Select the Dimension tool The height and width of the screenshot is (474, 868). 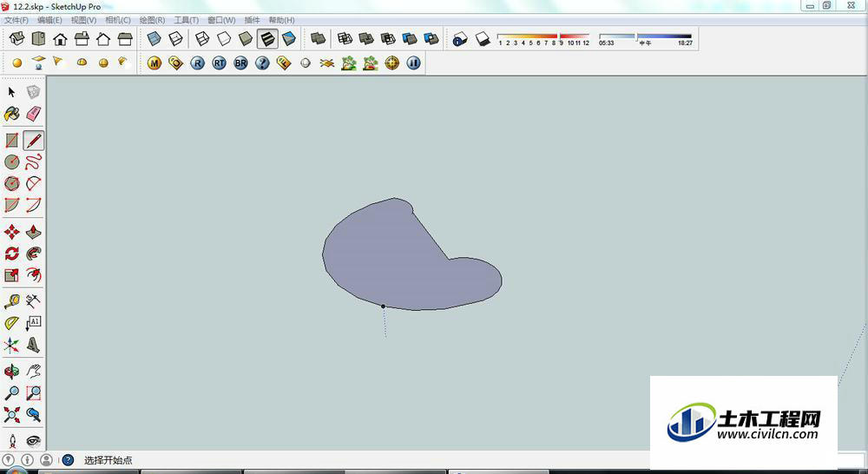(33, 301)
